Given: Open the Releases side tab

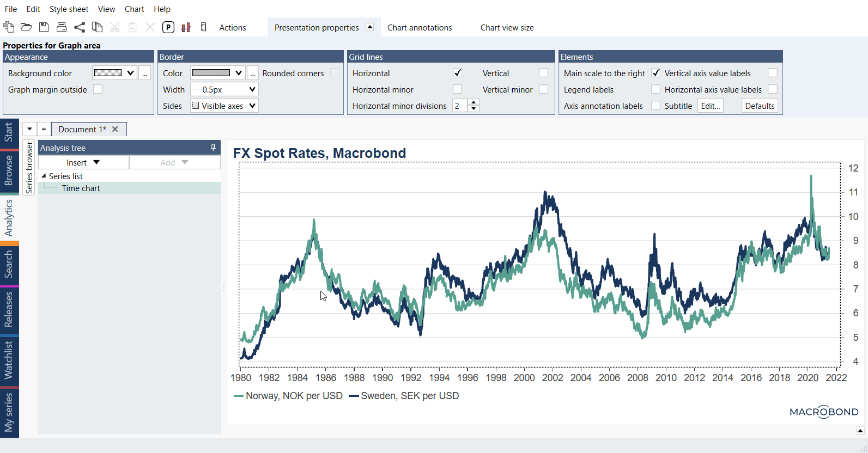Looking at the screenshot, I should 9,309.
